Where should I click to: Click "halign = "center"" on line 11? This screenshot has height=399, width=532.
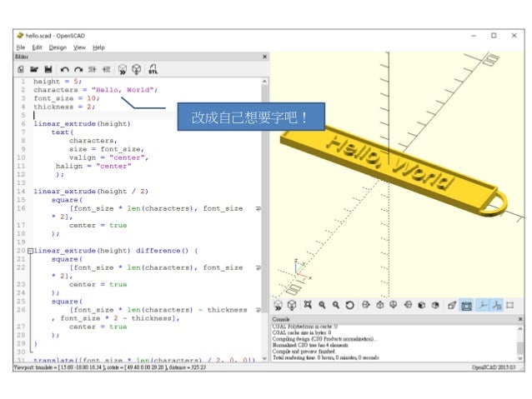93,166
